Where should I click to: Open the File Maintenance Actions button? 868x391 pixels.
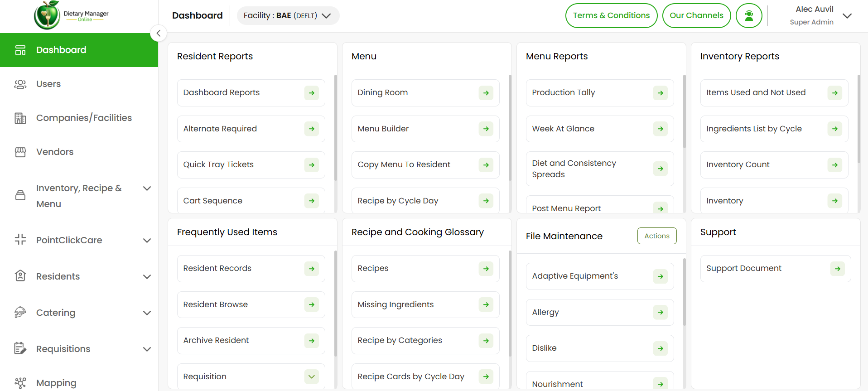click(656, 236)
